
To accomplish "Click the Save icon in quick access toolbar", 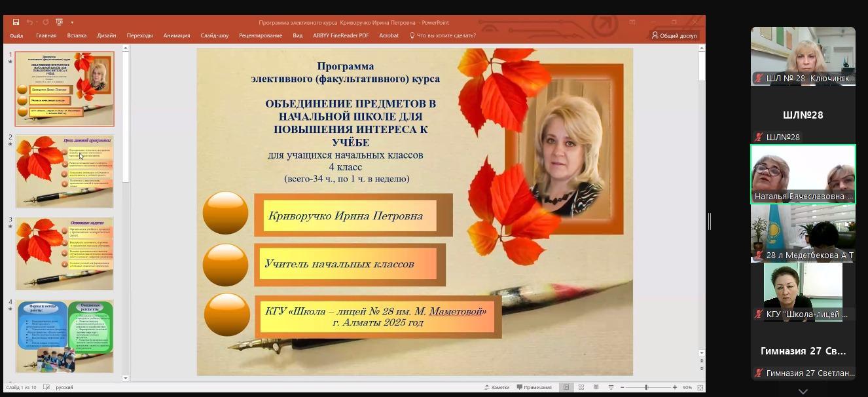I will 16,22.
